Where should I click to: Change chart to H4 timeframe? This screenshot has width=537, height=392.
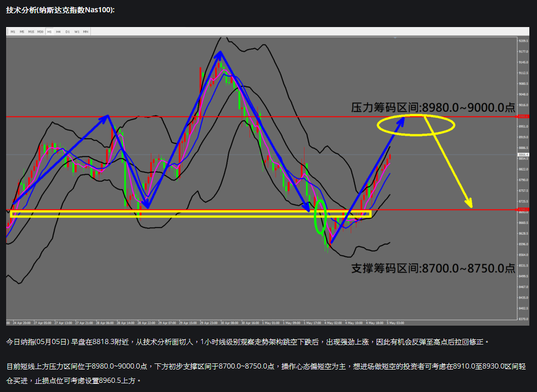[x=58, y=32]
